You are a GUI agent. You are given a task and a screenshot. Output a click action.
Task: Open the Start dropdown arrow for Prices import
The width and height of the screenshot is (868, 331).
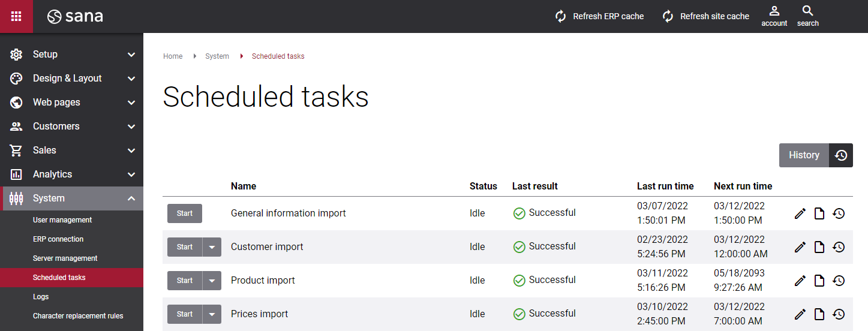(x=212, y=314)
